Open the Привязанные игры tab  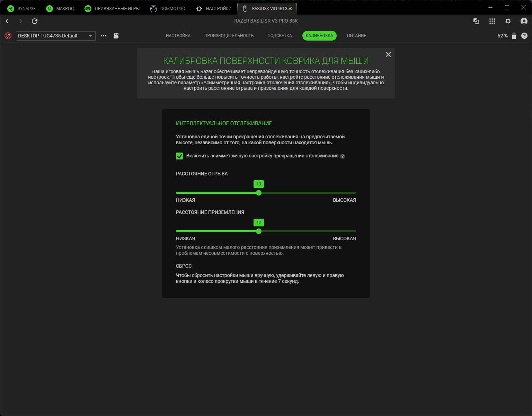(112, 8)
